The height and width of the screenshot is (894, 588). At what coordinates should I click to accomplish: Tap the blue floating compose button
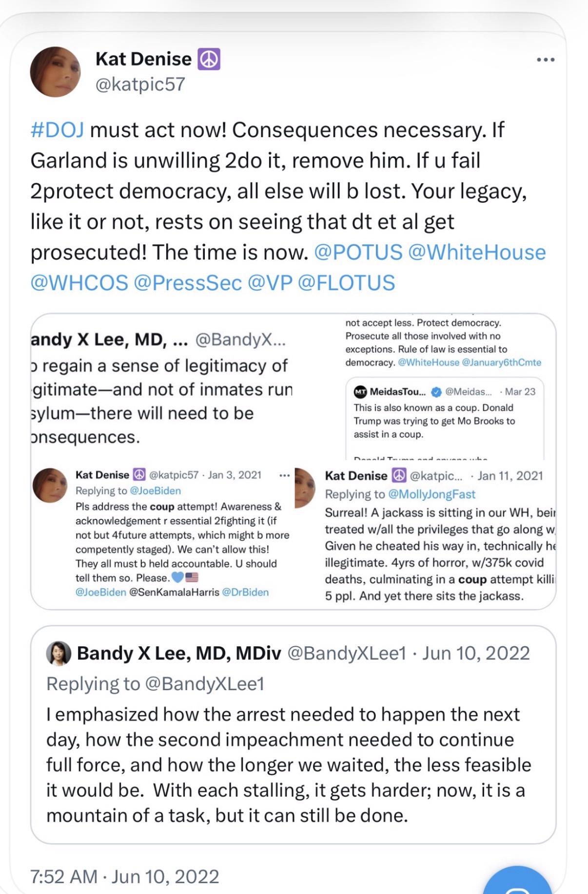[517, 884]
